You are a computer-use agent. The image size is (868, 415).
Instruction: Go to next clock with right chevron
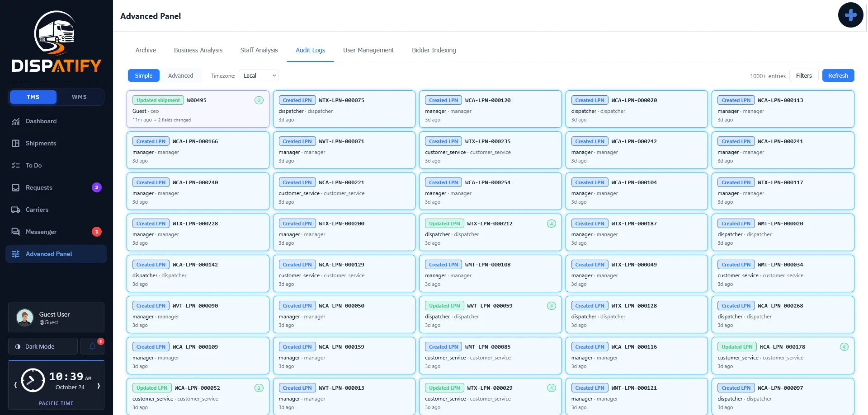(99, 385)
